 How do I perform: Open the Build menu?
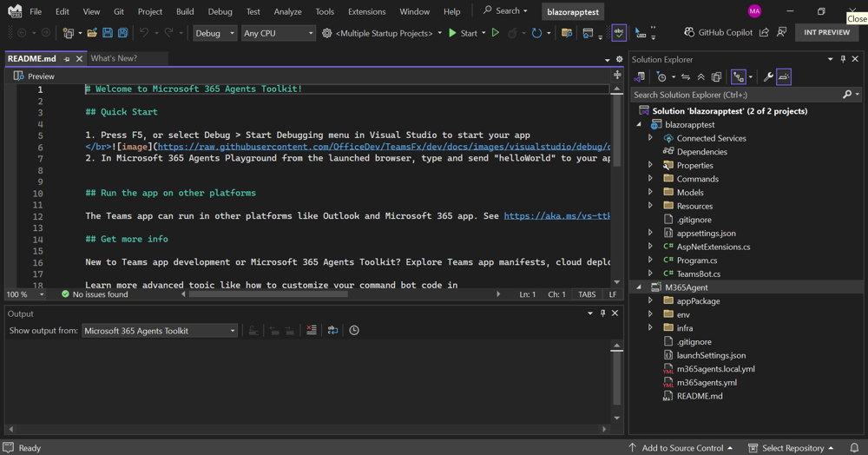click(185, 11)
